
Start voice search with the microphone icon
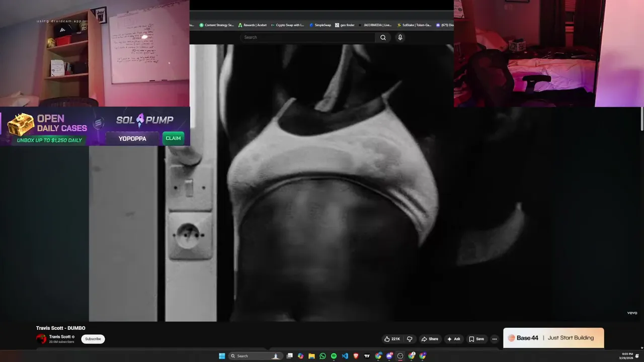coord(400,37)
